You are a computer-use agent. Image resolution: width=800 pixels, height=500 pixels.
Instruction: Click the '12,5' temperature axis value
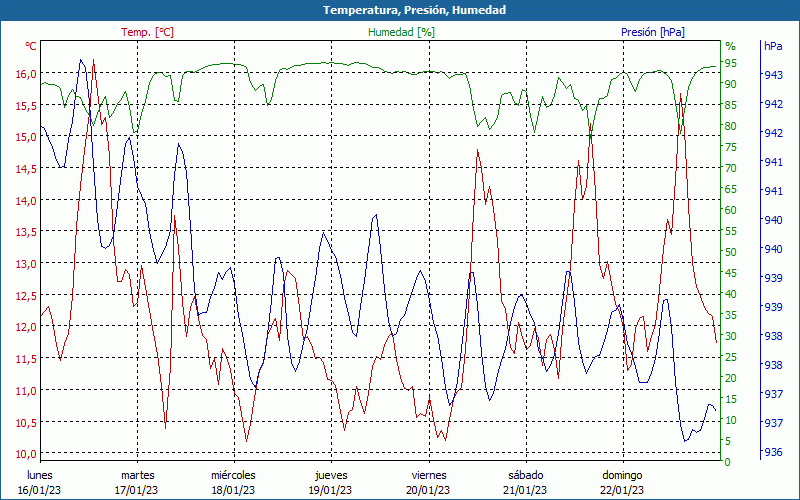(x=26, y=295)
